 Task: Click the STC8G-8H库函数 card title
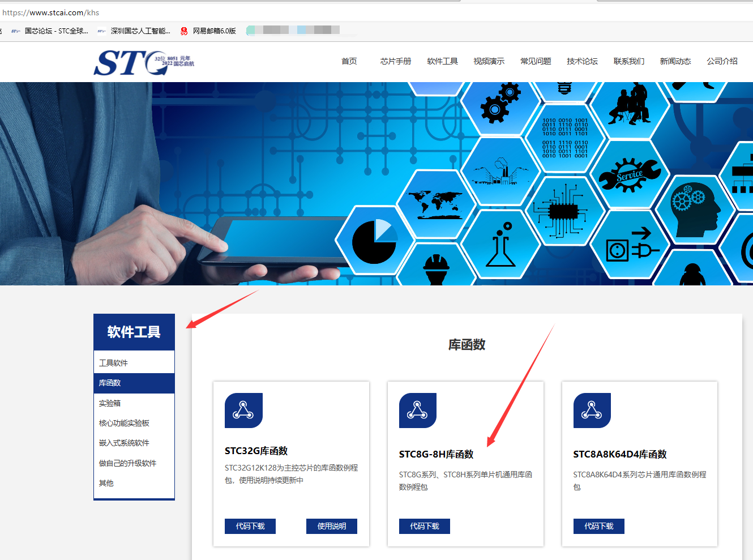[x=436, y=454]
